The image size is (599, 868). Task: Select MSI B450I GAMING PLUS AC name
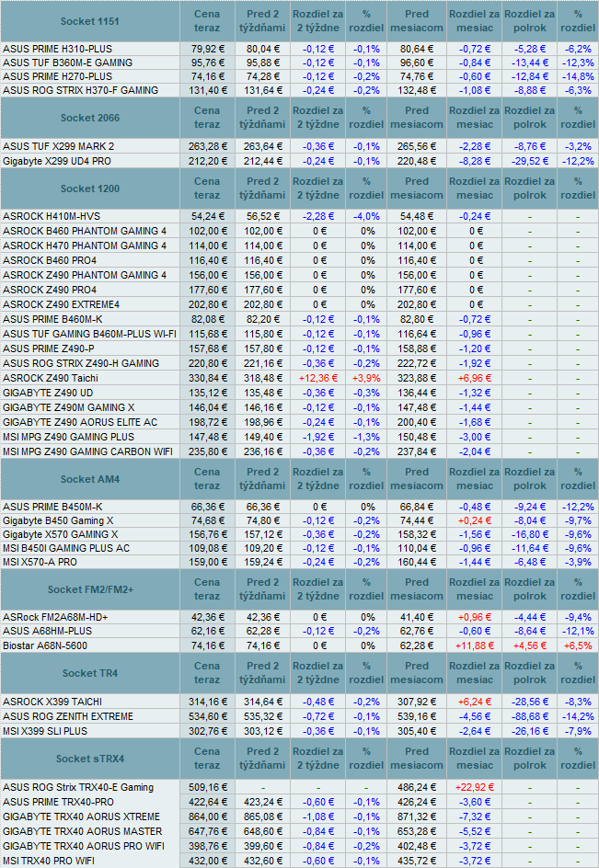click(x=66, y=548)
